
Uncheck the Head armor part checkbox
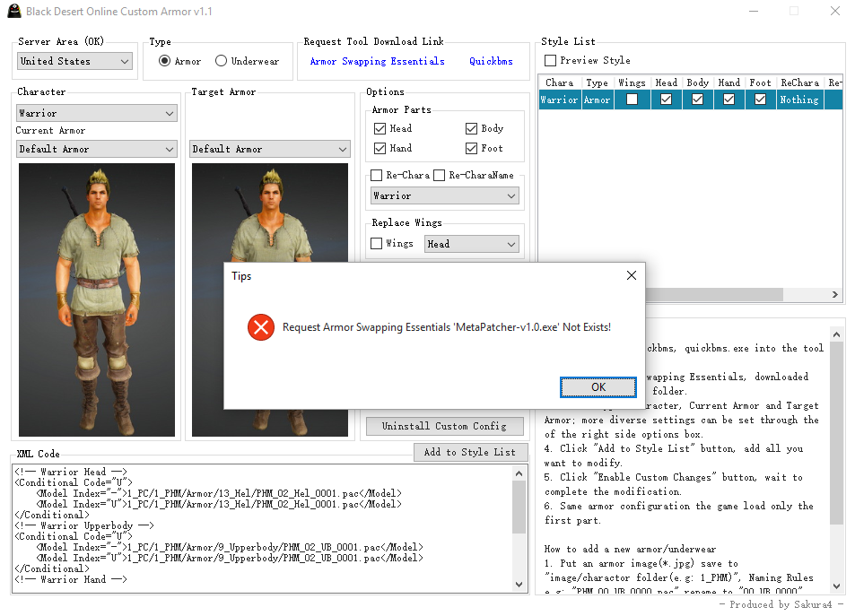(380, 129)
